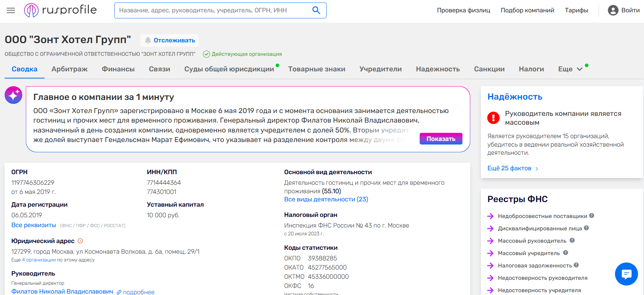Click the sparkle AI summary icon
Screen dimensions: 644x295
[x=13, y=95]
